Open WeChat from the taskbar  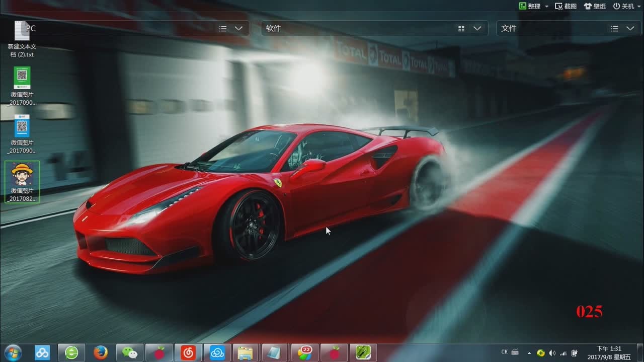coord(130,352)
